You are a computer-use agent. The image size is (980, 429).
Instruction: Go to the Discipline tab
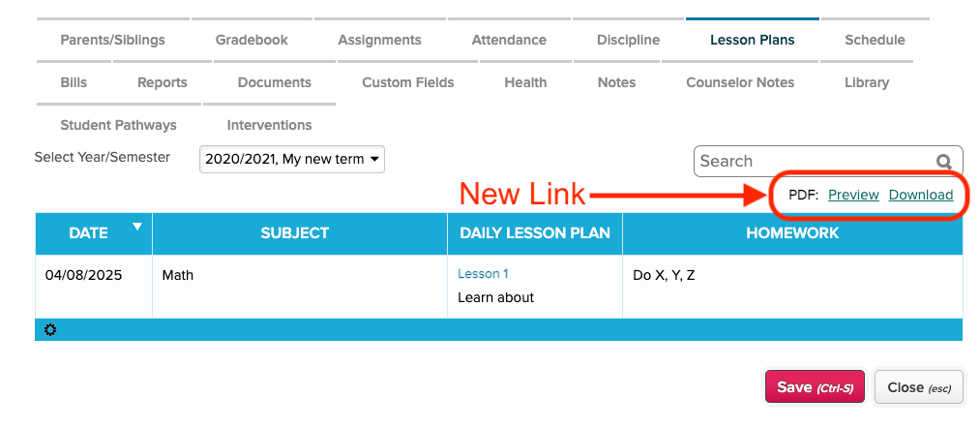coord(628,41)
